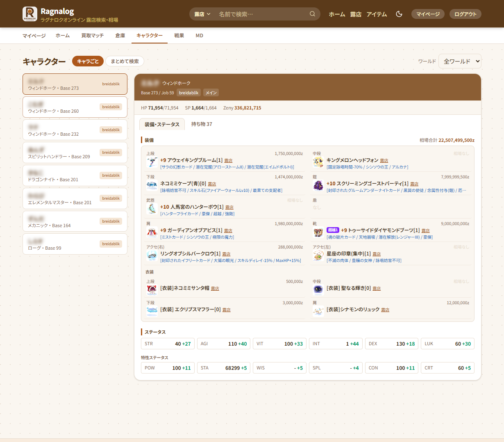The height and width of the screenshot is (442, 504).
Task: Open 露店 link beside リングオブシルバークロウ
Action: [226, 254]
